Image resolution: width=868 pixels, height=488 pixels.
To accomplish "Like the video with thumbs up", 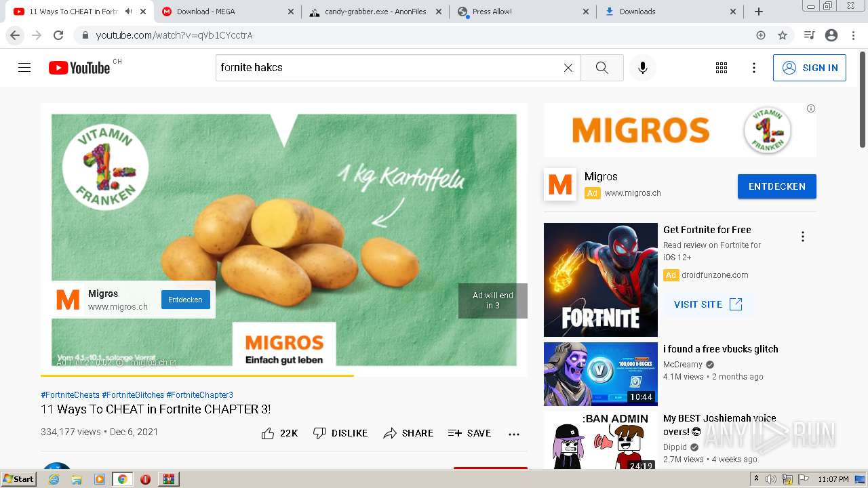I will [279, 433].
